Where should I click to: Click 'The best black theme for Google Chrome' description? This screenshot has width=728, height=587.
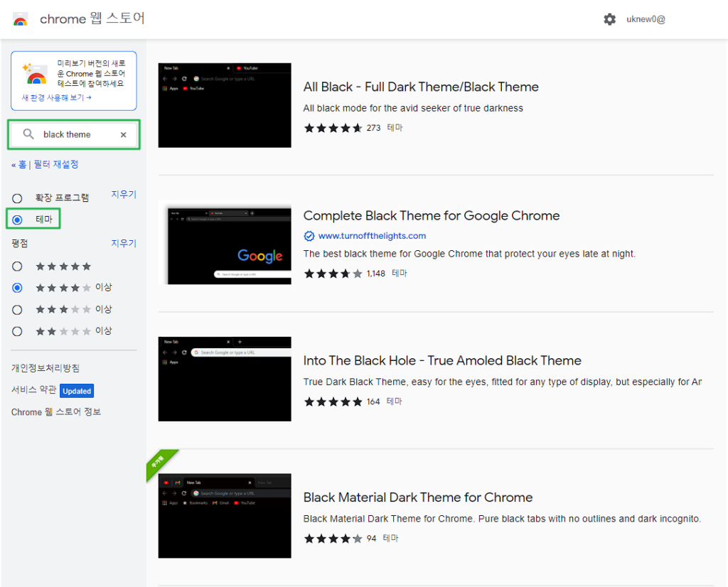click(x=469, y=254)
